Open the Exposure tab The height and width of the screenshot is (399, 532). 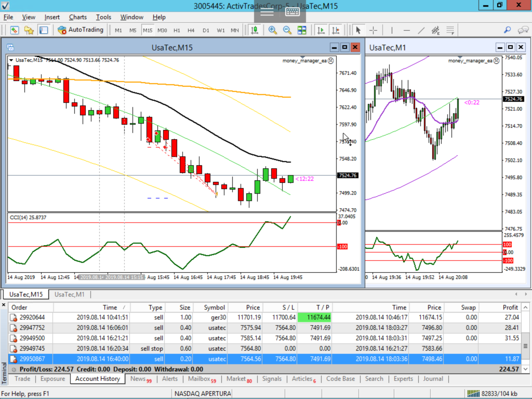(x=52, y=379)
